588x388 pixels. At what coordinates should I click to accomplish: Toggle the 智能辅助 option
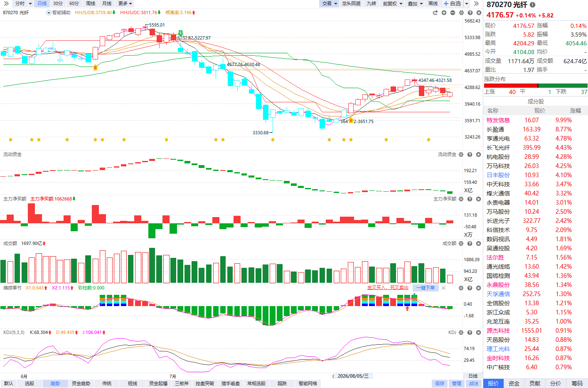click(59, 12)
